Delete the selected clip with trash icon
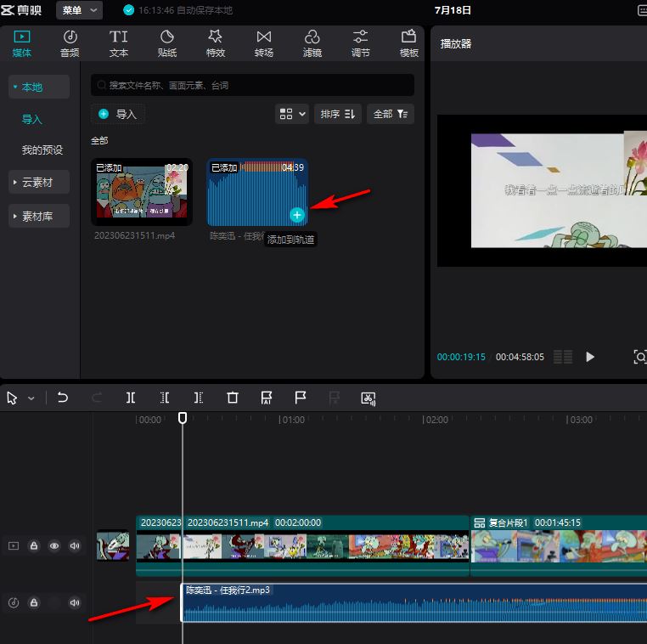Screen dimensions: 647x644 (233, 398)
